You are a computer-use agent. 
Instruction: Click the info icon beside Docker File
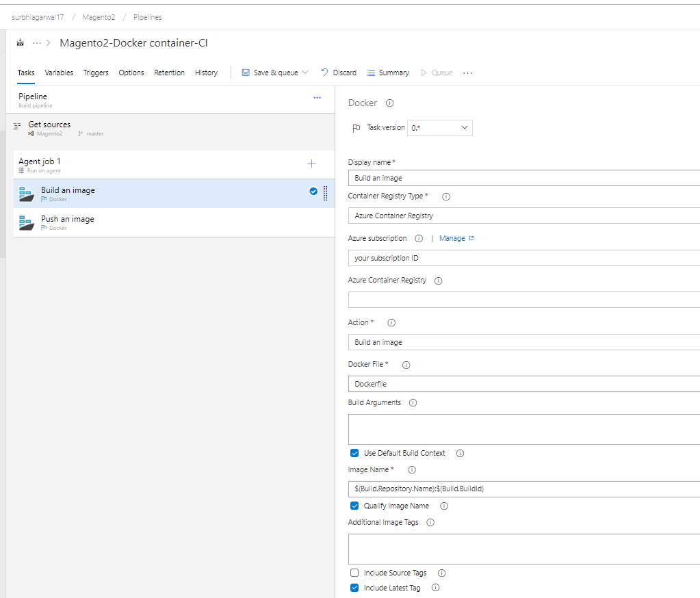pos(406,365)
